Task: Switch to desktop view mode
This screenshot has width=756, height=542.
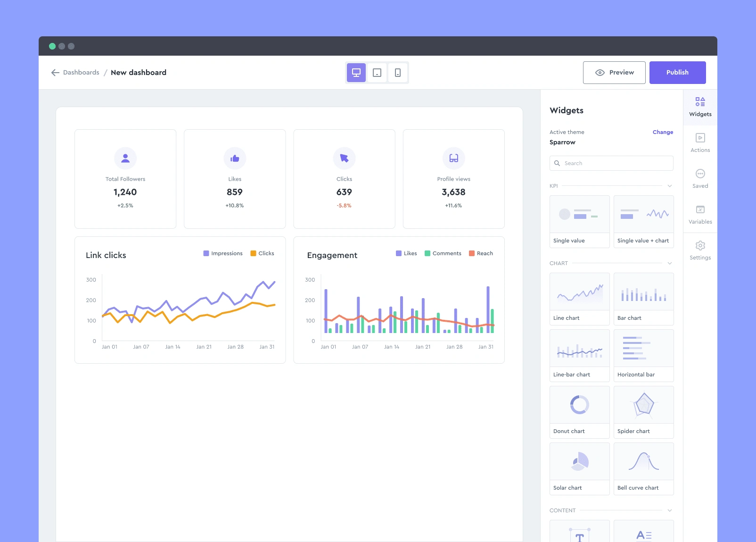Action: click(356, 73)
